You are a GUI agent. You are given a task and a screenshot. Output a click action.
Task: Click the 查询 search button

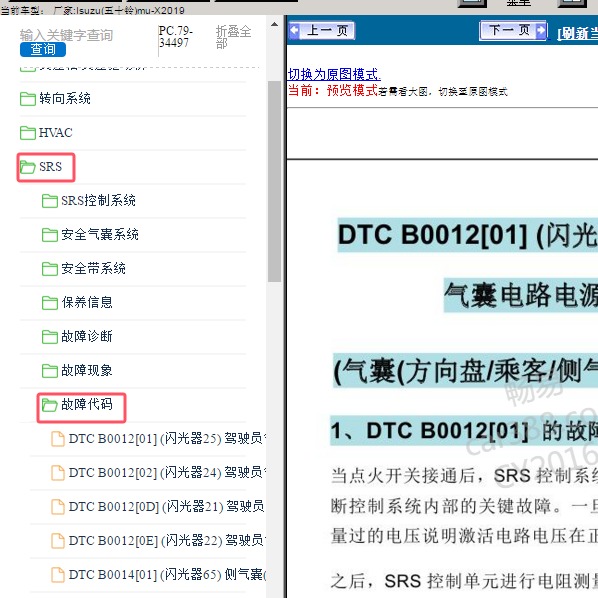(x=43, y=49)
